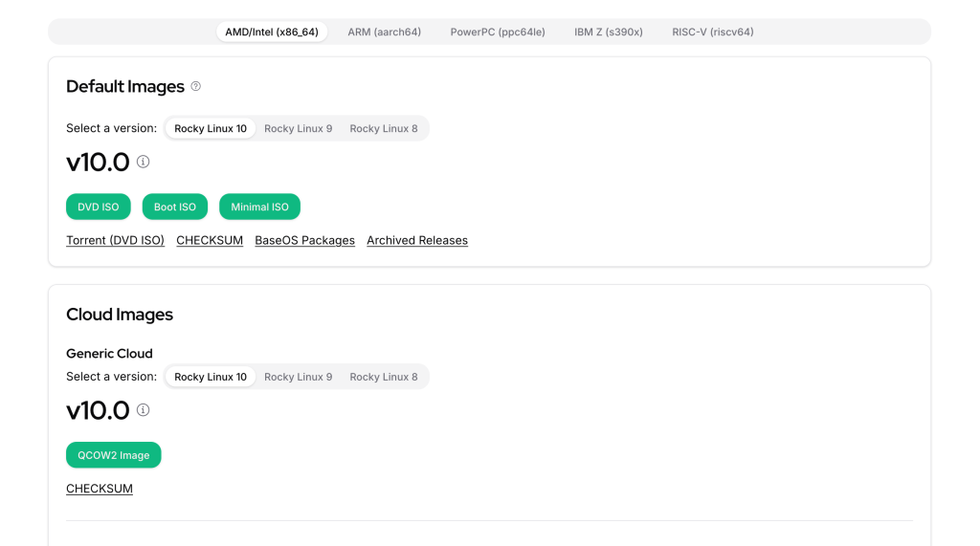Open the CHECKSUM link under Generic Cloud

click(100, 489)
